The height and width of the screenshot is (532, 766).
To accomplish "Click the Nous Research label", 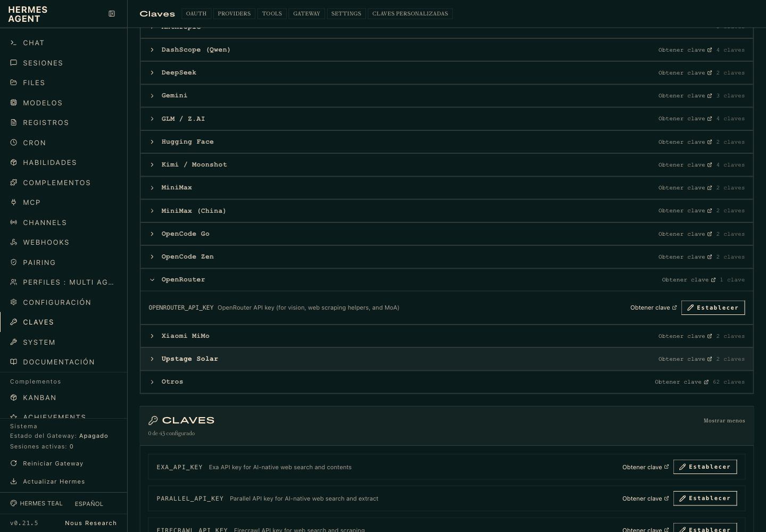I will point(91,523).
